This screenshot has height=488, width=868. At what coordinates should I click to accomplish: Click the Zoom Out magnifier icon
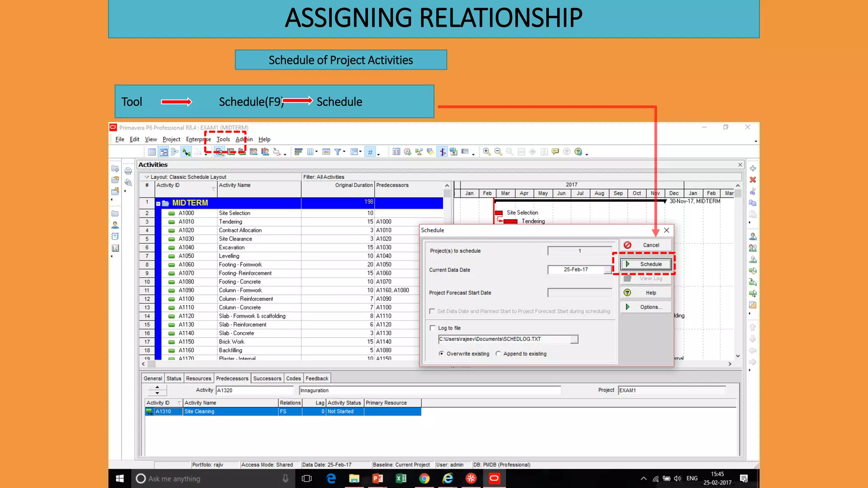498,152
